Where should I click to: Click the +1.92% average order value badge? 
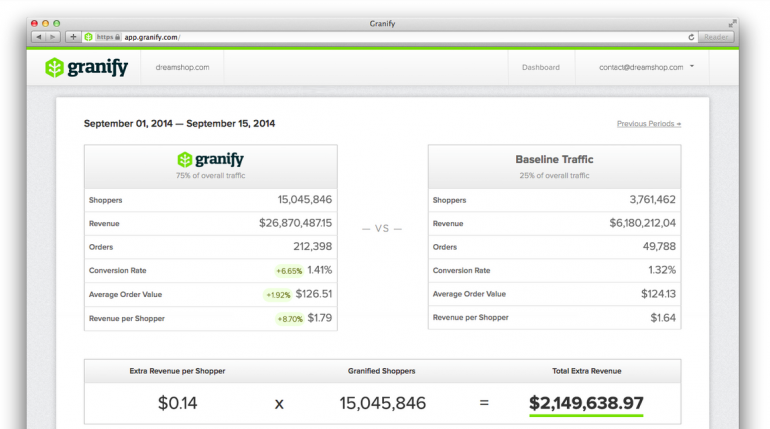point(277,295)
